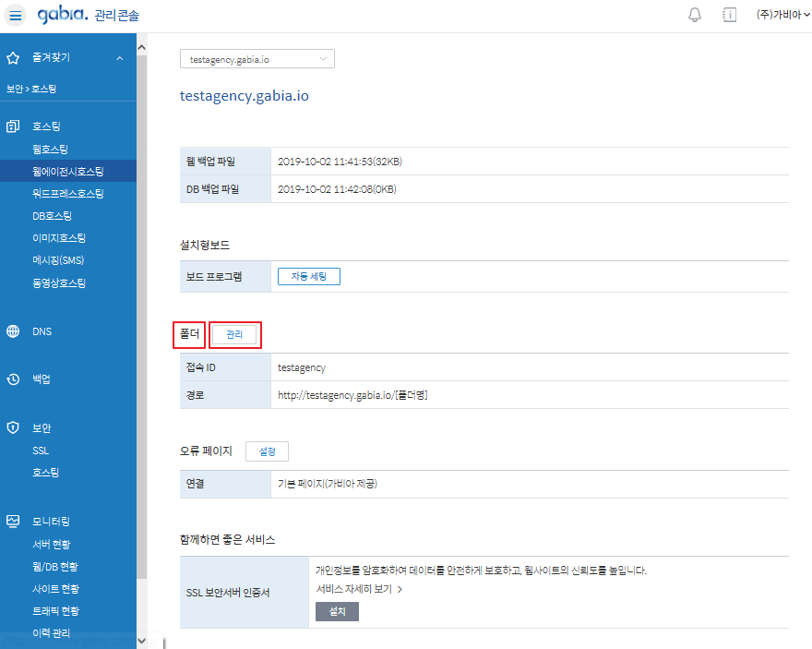This screenshot has height=649, width=812.
Task: Open 메시징(SMS) menu item
Action: tap(58, 260)
